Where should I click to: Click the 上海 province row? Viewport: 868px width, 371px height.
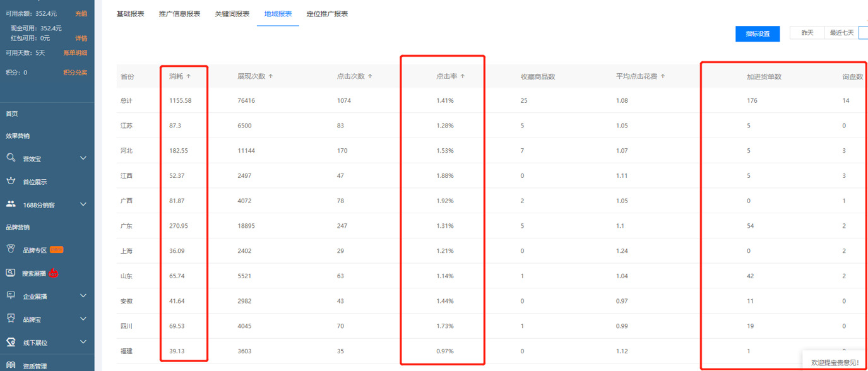click(492, 250)
